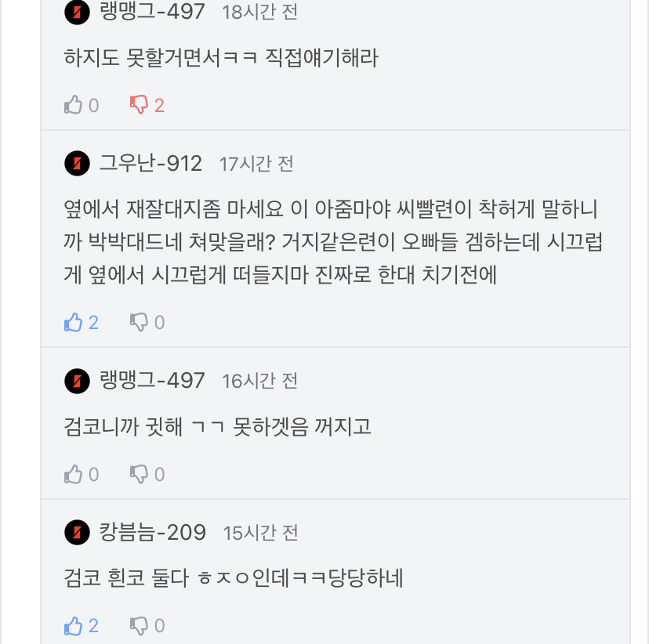Screen dimensions: 649x644
Task: Click the 17시간 전 timestamp
Action: point(256,164)
